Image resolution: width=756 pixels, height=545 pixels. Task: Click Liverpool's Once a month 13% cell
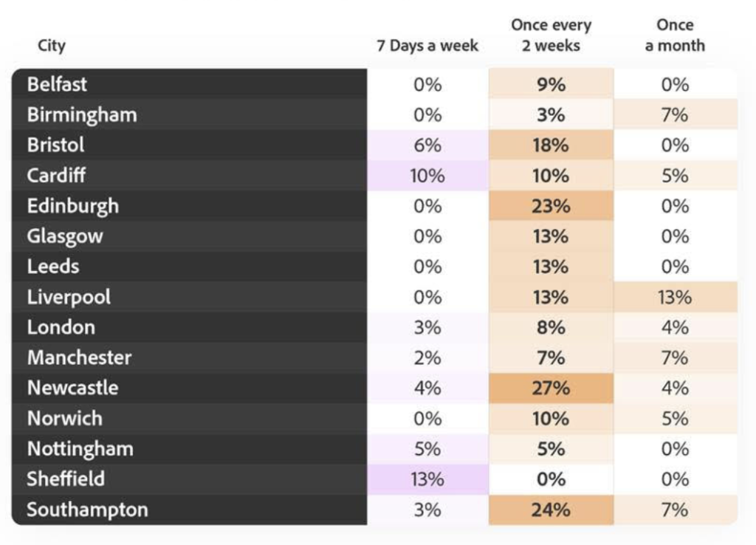[x=675, y=297]
